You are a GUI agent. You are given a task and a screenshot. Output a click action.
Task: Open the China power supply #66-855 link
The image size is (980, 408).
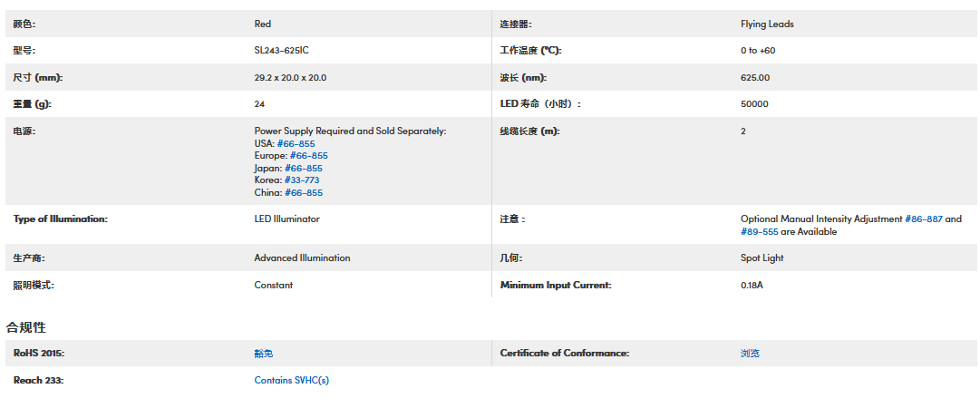coord(304,192)
